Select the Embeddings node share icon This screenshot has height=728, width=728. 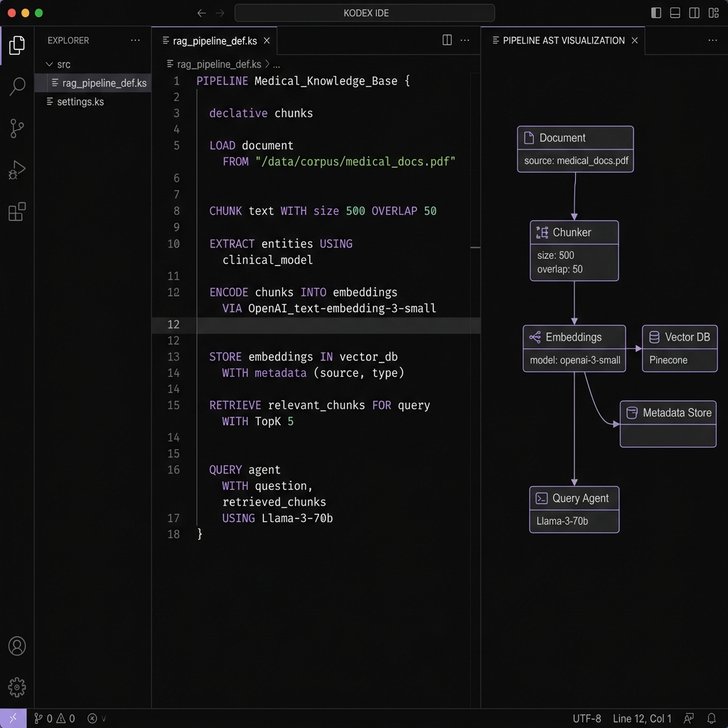(x=535, y=337)
